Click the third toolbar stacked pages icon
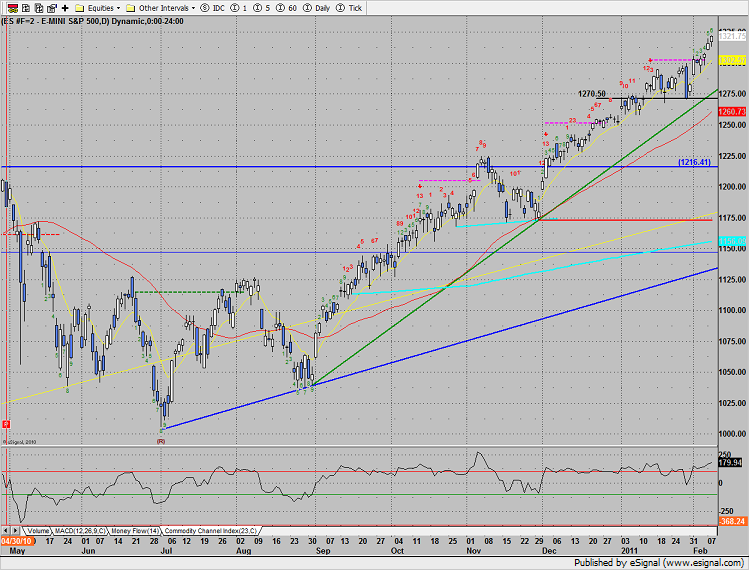749x570 pixels. tap(39, 8)
